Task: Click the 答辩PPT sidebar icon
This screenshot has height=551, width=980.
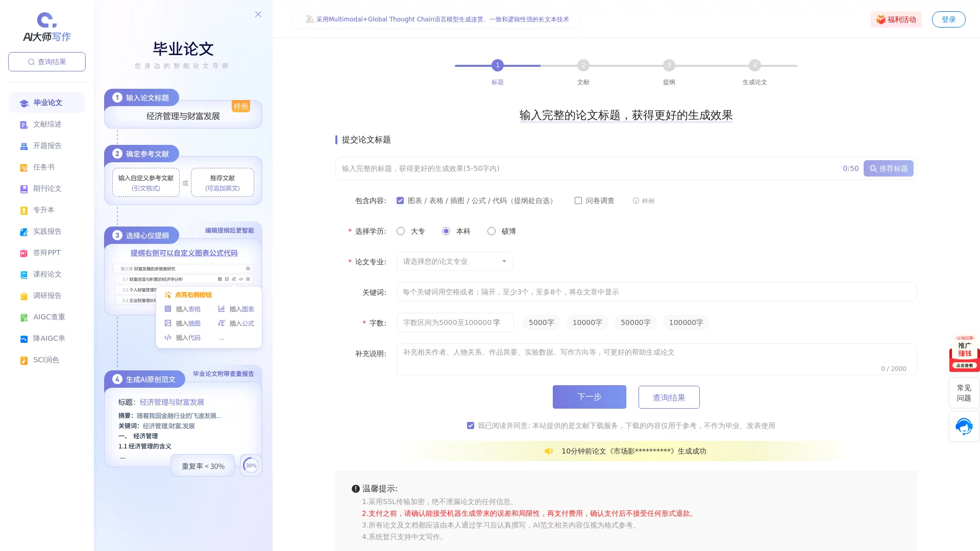Action: point(23,254)
